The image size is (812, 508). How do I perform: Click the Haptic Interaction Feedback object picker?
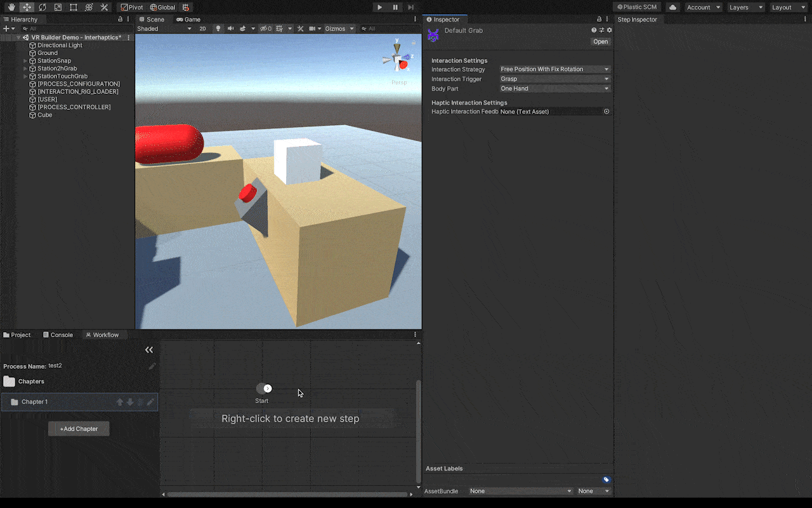point(606,111)
